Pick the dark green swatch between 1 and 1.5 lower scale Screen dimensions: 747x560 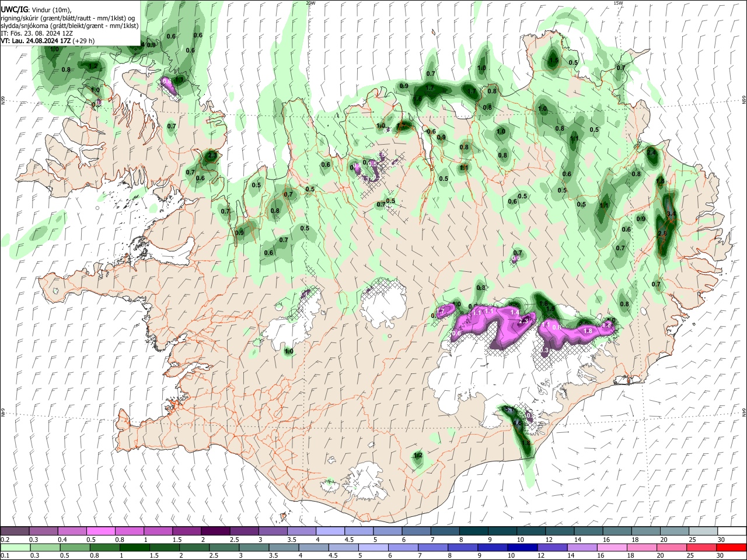pos(135,548)
